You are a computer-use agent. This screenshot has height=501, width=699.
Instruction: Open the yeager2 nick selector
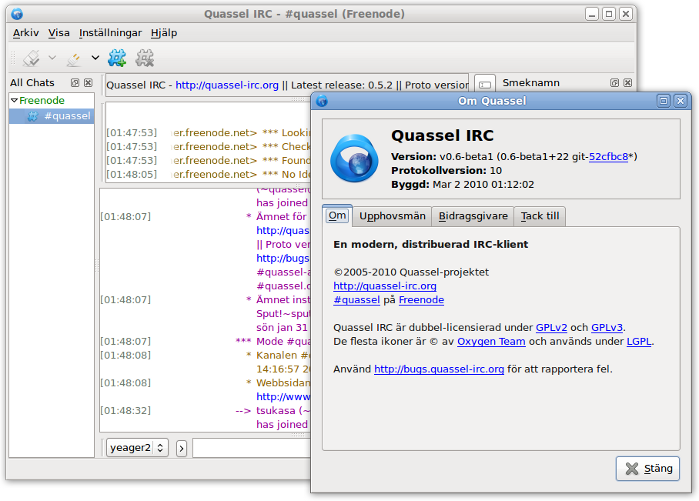tap(137, 448)
